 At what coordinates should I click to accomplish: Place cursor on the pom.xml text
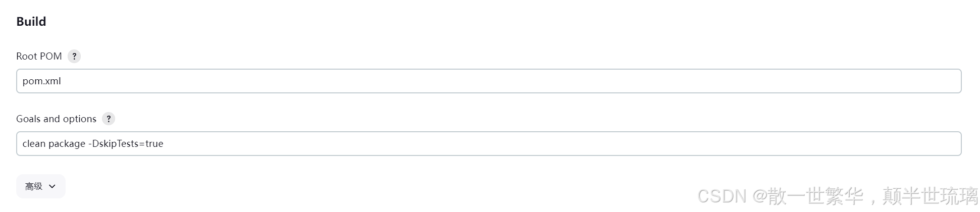click(42, 81)
